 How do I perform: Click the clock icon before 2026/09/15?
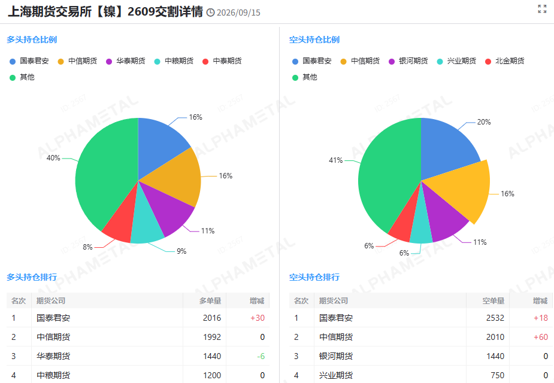(210, 13)
